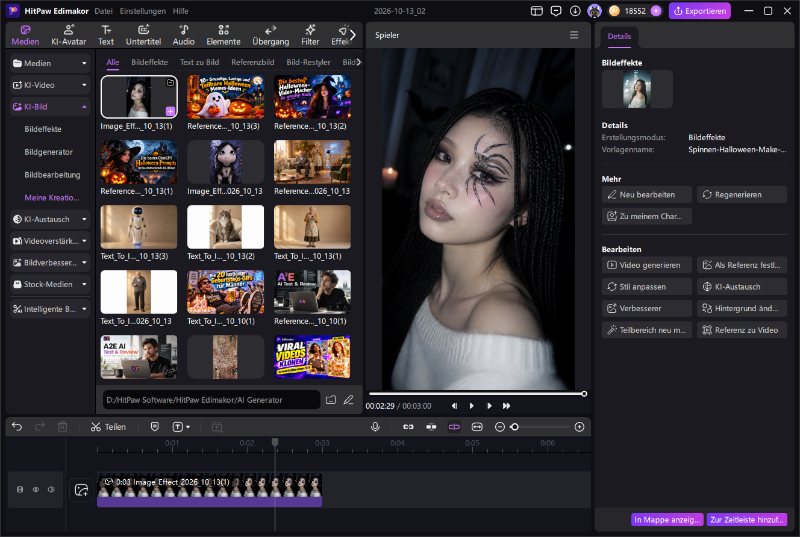Click the Neu bearbeiten button
This screenshot has height=537, width=800.
[646, 194]
